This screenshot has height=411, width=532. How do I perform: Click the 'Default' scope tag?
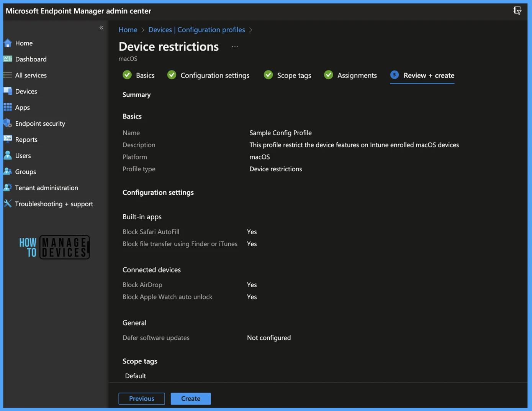[x=136, y=376]
